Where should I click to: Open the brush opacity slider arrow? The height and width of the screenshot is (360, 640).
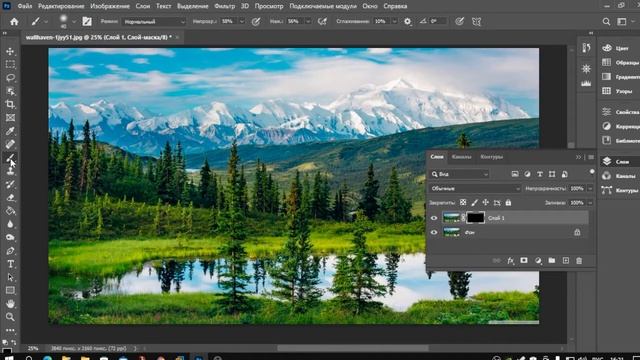tap(242, 22)
